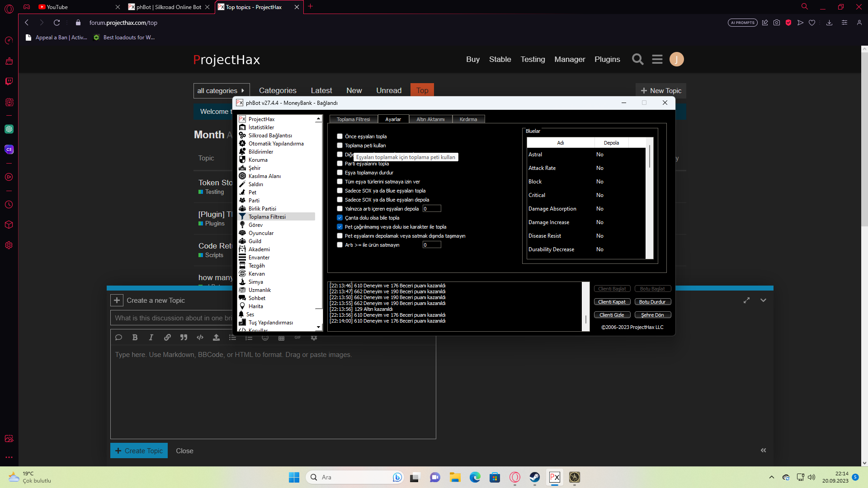Open the "all categories" dropdown
The height and width of the screenshot is (488, 868).
coord(221,91)
